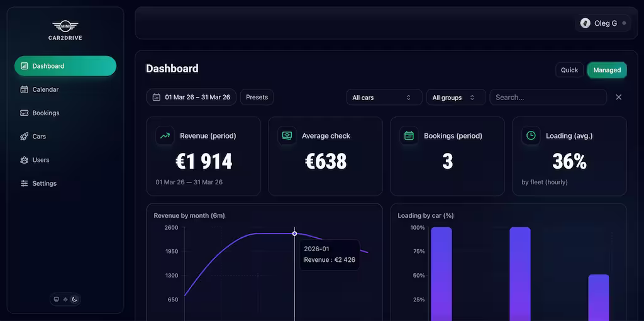
Task: Enable light theme sun icon
Action: tap(65, 299)
